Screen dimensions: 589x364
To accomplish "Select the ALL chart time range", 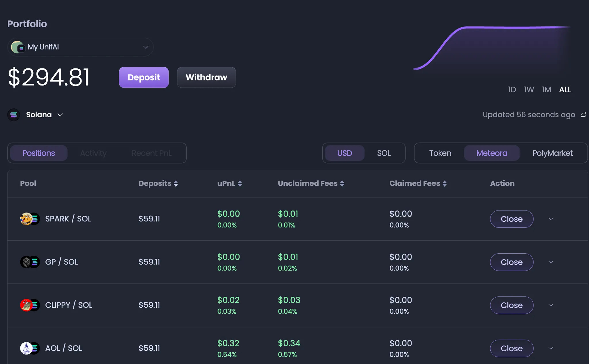I will coord(565,90).
